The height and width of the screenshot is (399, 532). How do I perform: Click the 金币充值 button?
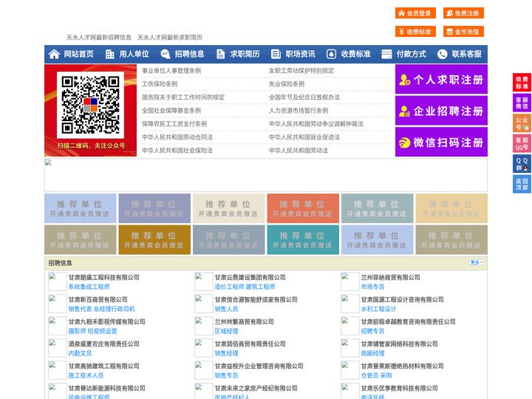tap(463, 32)
